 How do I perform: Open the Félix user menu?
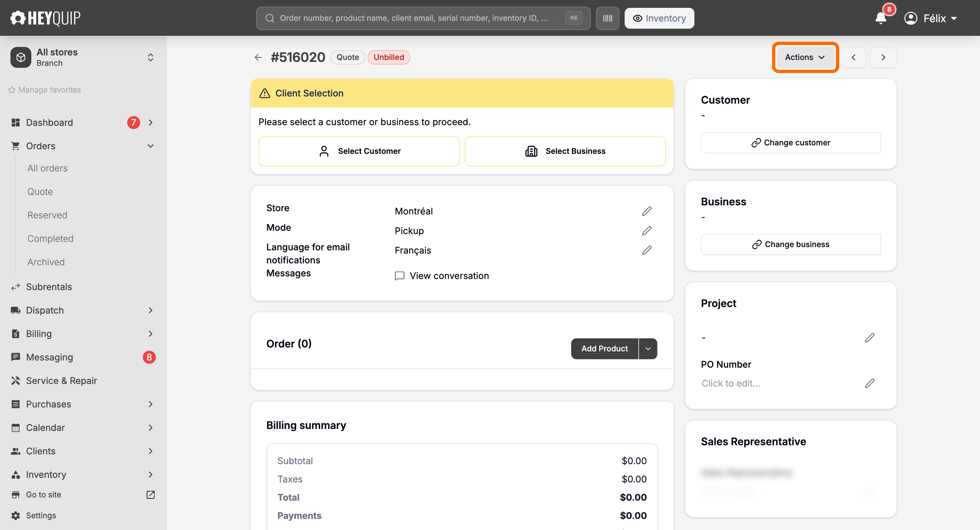pos(930,18)
